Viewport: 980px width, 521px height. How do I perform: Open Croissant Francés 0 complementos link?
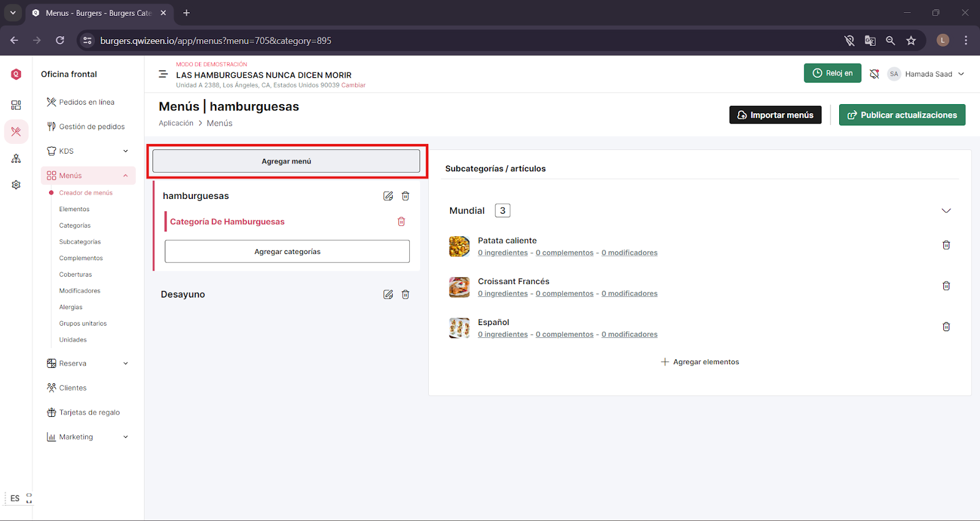coord(565,294)
